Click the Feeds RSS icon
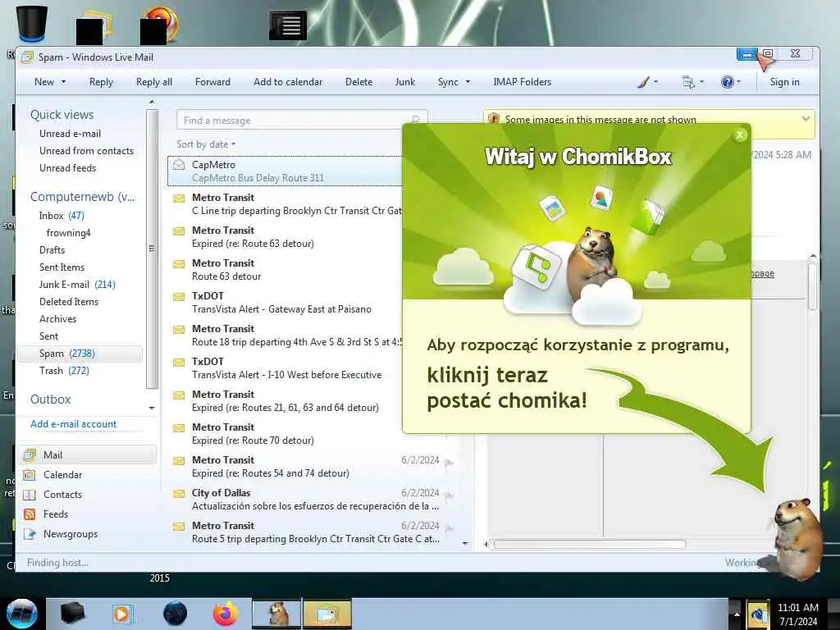 coord(30,514)
